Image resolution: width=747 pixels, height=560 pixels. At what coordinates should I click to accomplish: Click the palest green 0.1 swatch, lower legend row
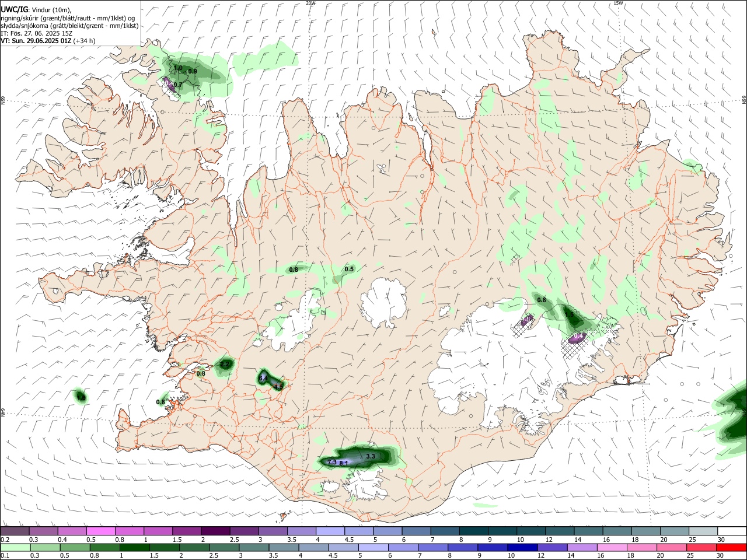pyautogui.click(x=16, y=547)
